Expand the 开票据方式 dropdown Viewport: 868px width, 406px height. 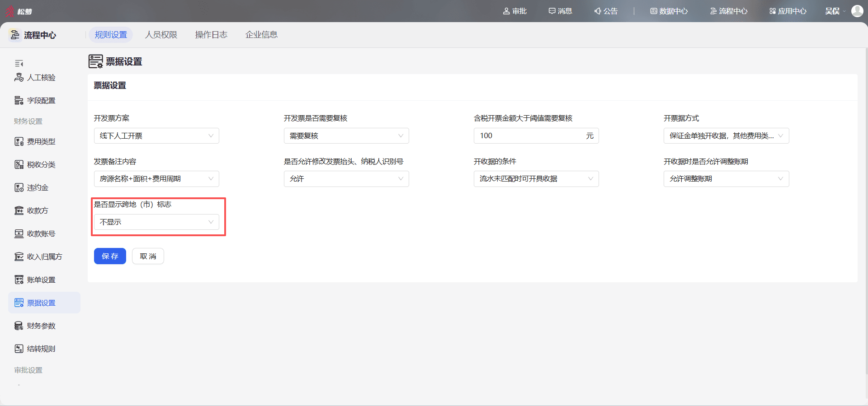pyautogui.click(x=726, y=136)
